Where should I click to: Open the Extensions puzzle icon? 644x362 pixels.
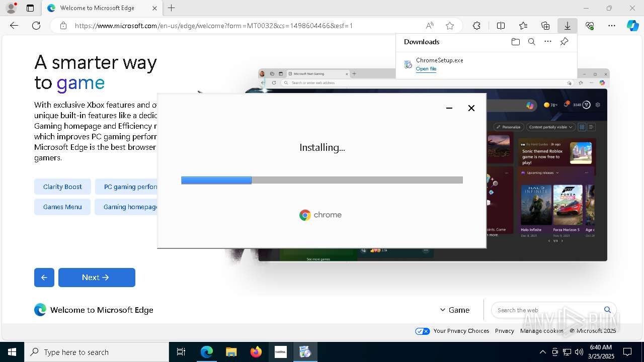476,26
